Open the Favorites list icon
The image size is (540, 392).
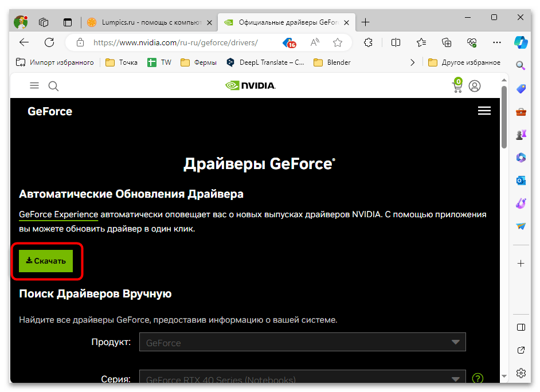(x=421, y=42)
